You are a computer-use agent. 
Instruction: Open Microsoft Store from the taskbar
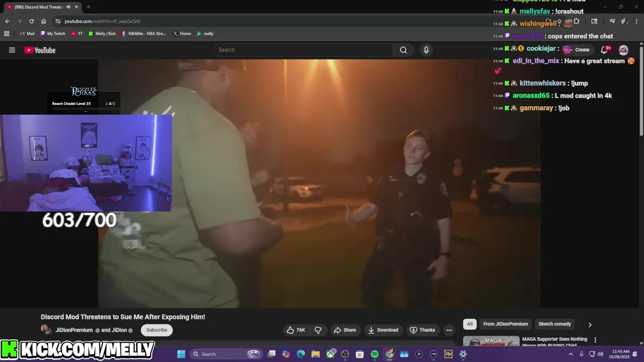tap(360, 354)
